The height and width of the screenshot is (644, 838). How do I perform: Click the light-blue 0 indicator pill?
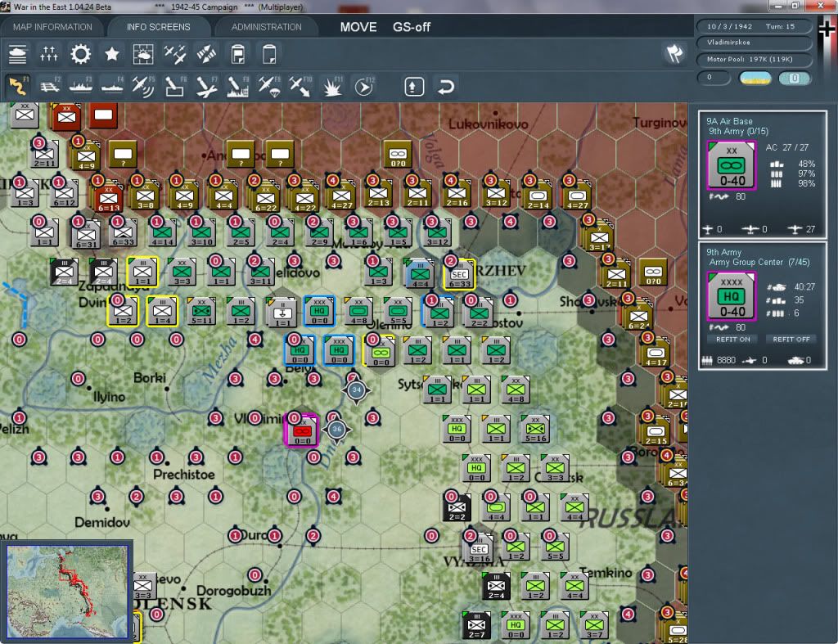[794, 78]
